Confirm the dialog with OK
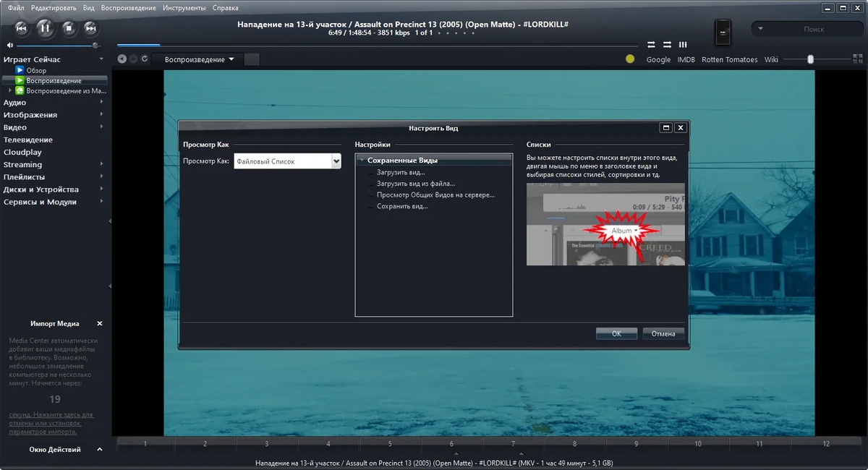Image resolution: width=868 pixels, height=470 pixels. [616, 333]
